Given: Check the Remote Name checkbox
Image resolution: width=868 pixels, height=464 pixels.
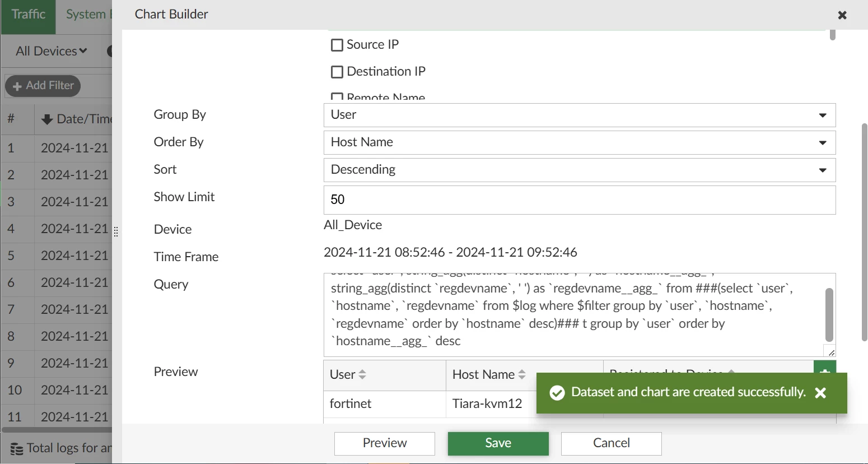Looking at the screenshot, I should point(337,96).
